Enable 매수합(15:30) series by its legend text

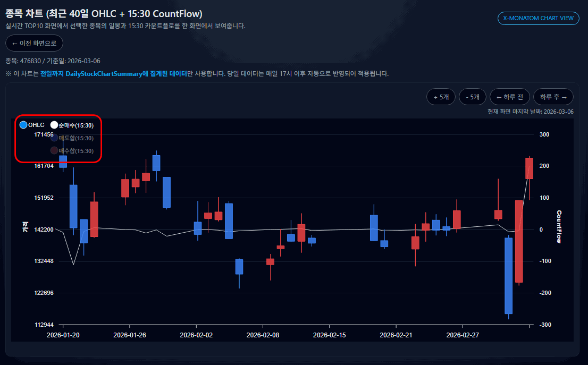coord(76,151)
